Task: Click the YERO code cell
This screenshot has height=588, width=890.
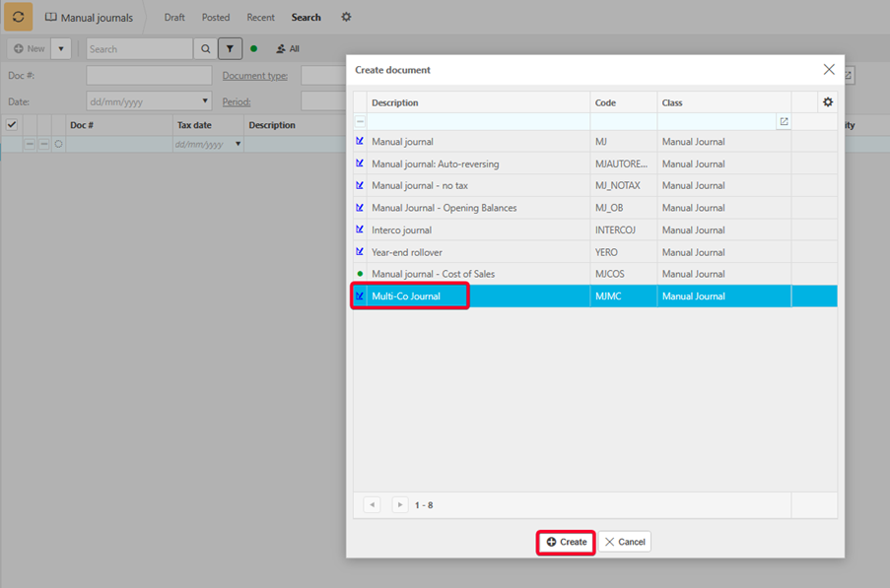Action: pos(623,252)
